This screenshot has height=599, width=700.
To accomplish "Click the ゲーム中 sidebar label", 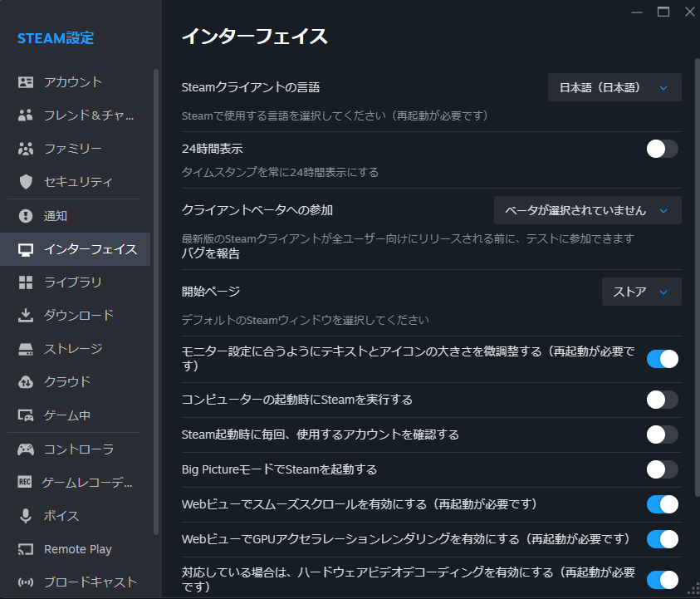I will pyautogui.click(x=67, y=415).
